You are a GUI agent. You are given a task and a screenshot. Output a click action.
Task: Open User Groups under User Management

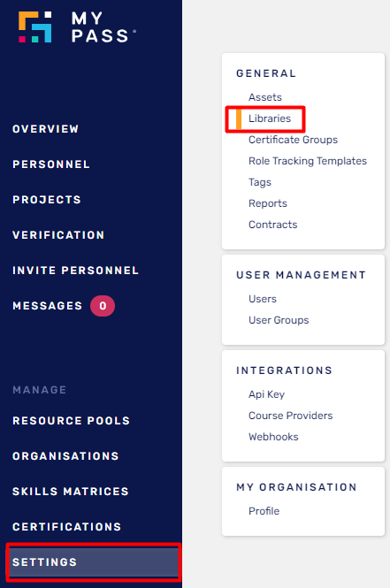click(x=279, y=320)
